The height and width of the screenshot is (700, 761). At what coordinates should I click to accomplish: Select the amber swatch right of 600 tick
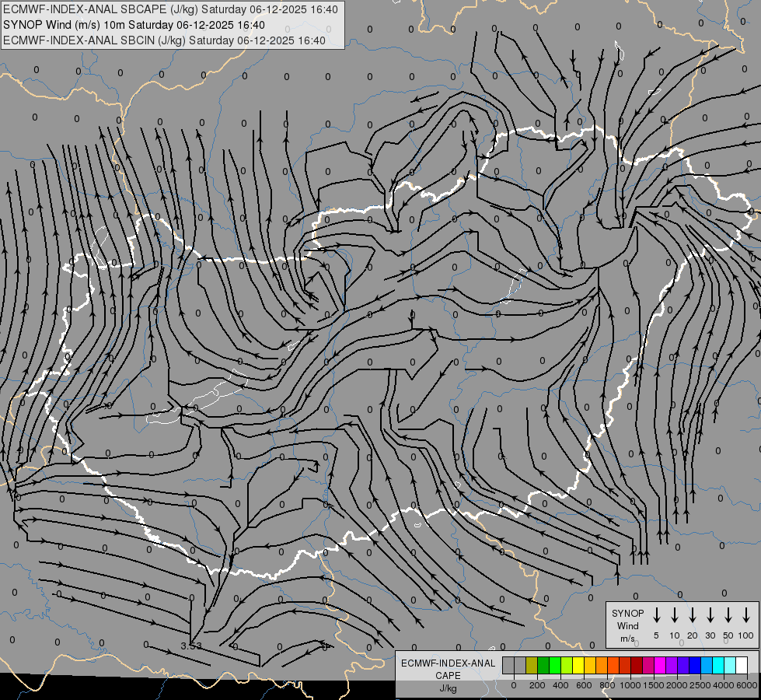[x=590, y=665]
